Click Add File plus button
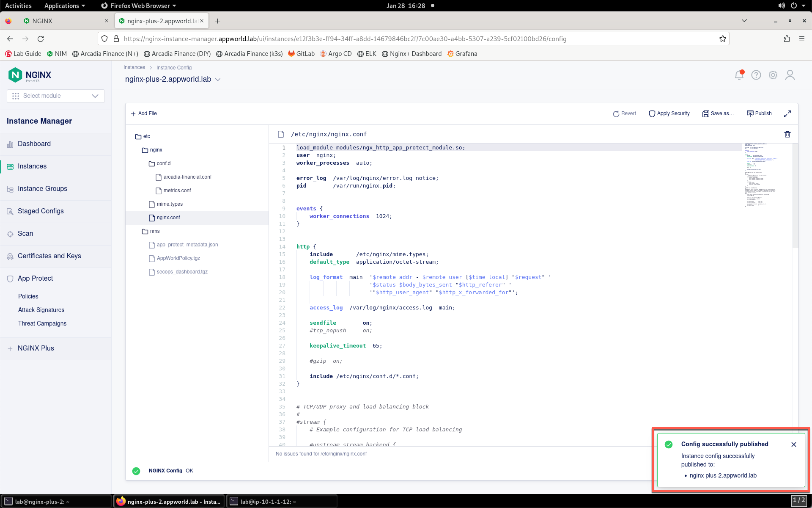 [144, 113]
